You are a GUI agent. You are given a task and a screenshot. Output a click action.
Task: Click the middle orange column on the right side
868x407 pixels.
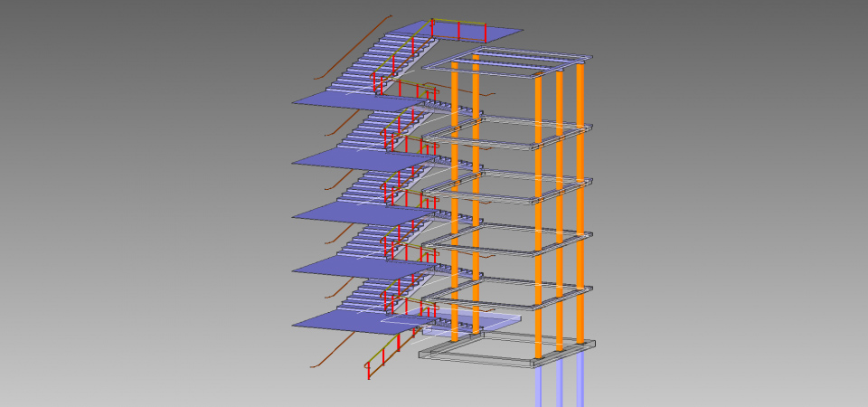[x=559, y=208]
